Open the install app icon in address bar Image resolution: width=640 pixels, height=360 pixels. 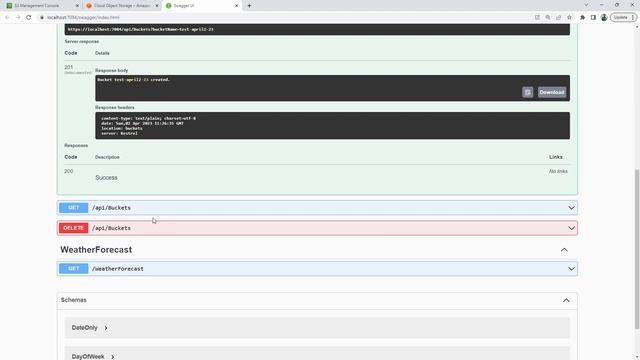click(x=537, y=18)
